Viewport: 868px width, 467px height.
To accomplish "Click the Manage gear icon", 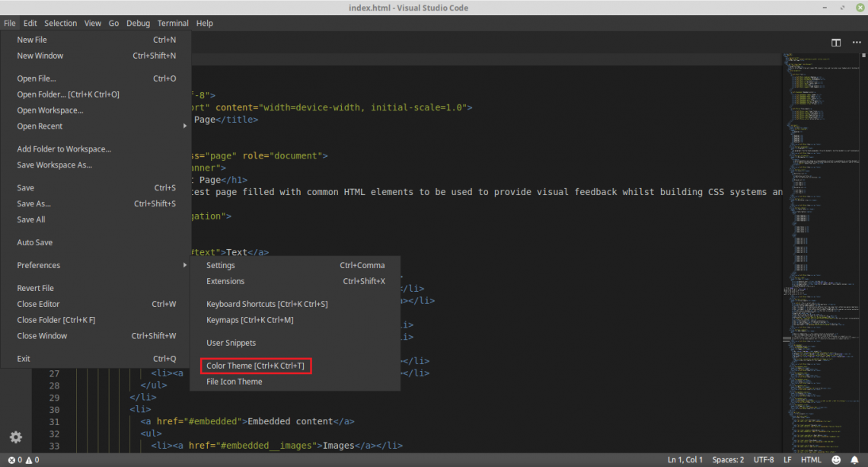I will 15,437.
